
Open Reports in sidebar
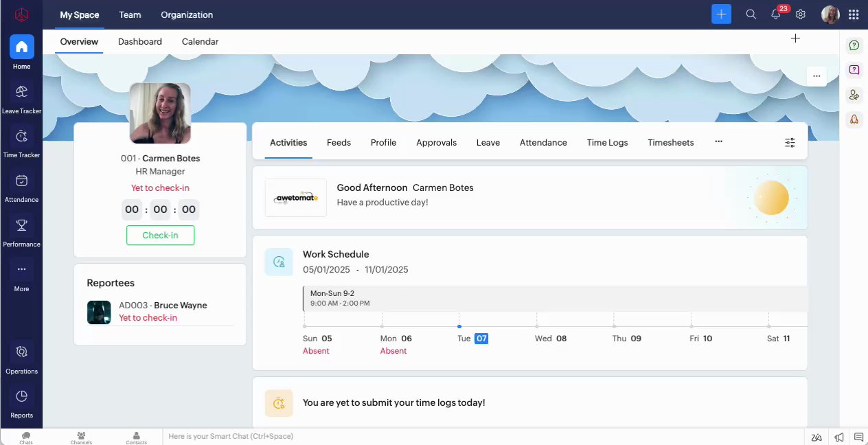click(x=21, y=396)
